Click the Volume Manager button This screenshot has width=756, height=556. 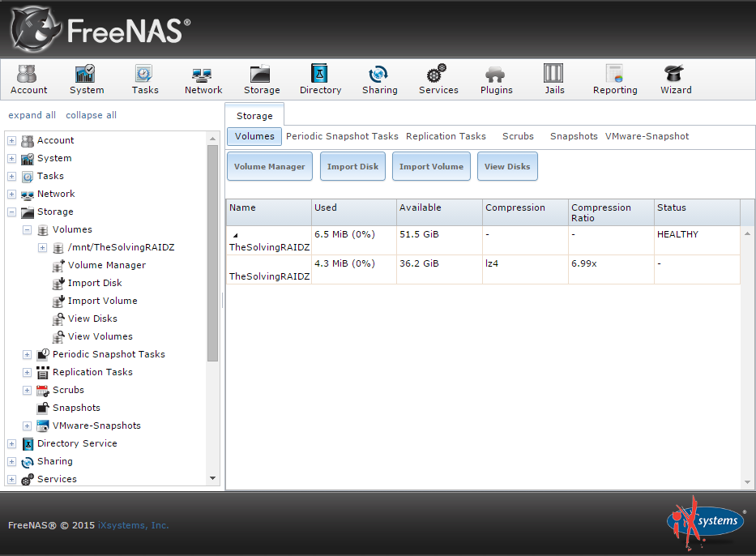point(270,166)
